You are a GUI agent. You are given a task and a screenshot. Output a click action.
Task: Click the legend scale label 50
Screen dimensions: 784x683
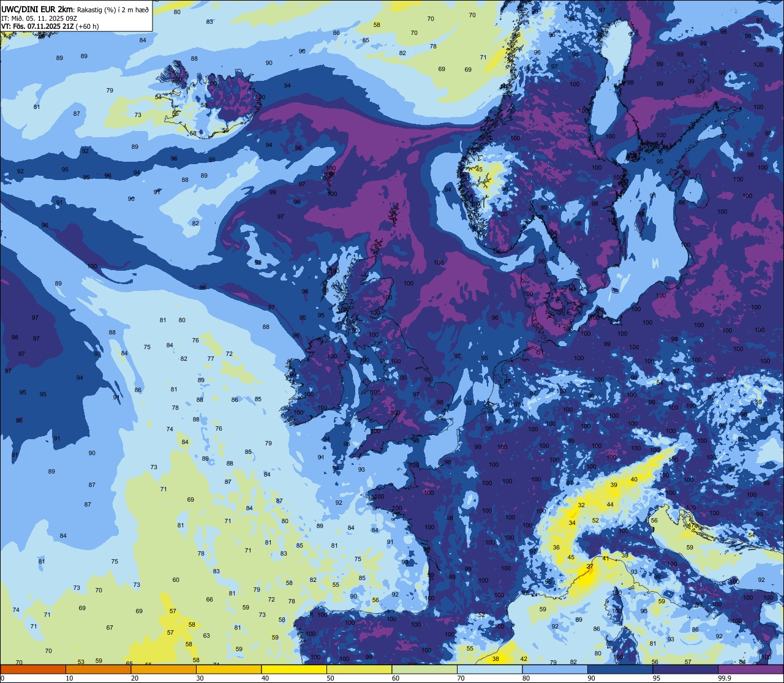coord(330,678)
